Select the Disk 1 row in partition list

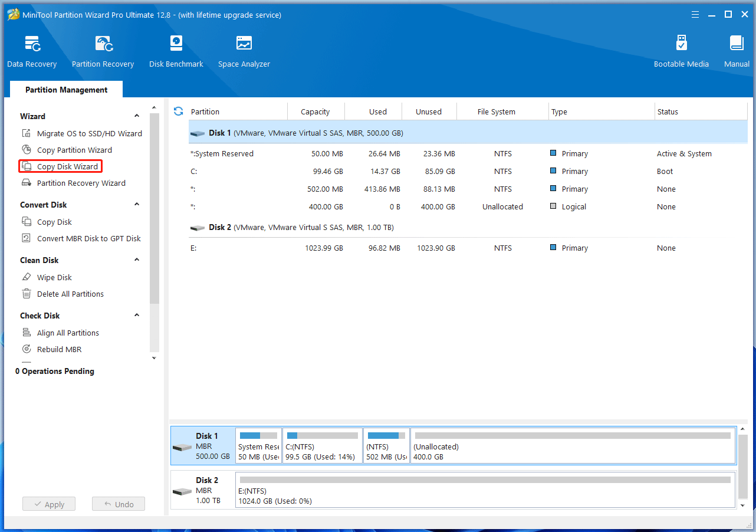[468, 133]
